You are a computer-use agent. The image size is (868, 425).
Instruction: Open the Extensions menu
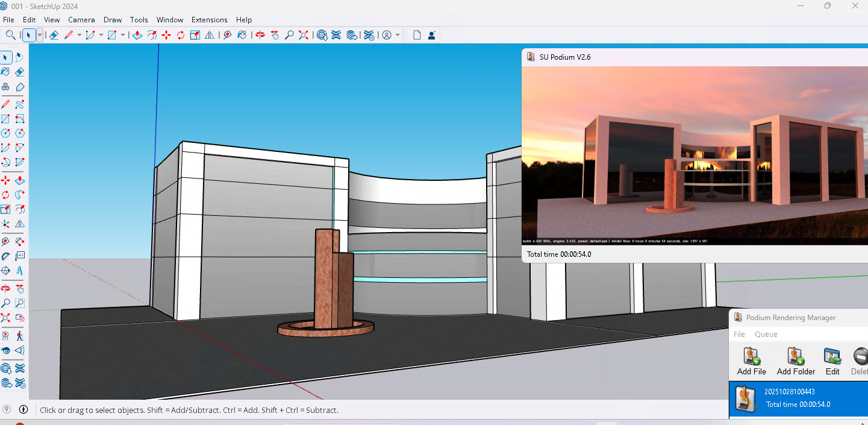pos(209,20)
